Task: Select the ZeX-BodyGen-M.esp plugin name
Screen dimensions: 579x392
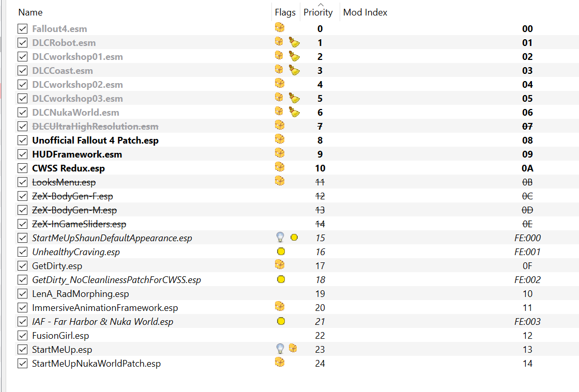Action: pos(74,210)
